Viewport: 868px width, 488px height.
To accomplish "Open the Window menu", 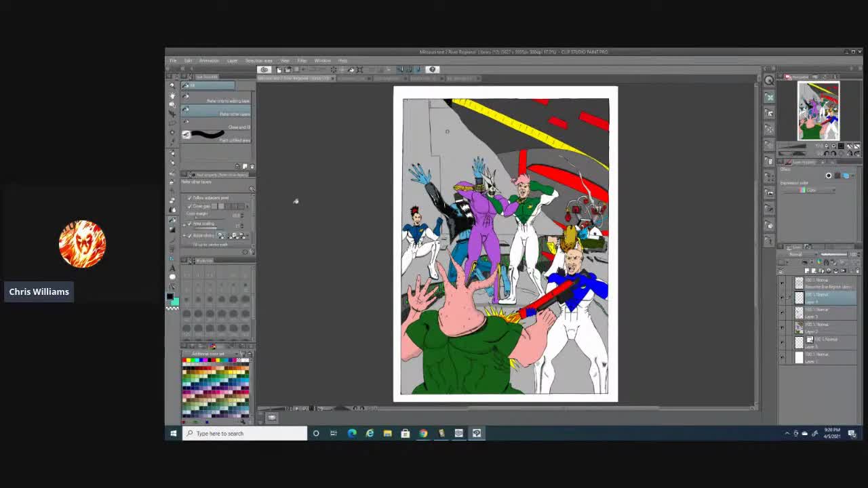I will click(x=323, y=60).
